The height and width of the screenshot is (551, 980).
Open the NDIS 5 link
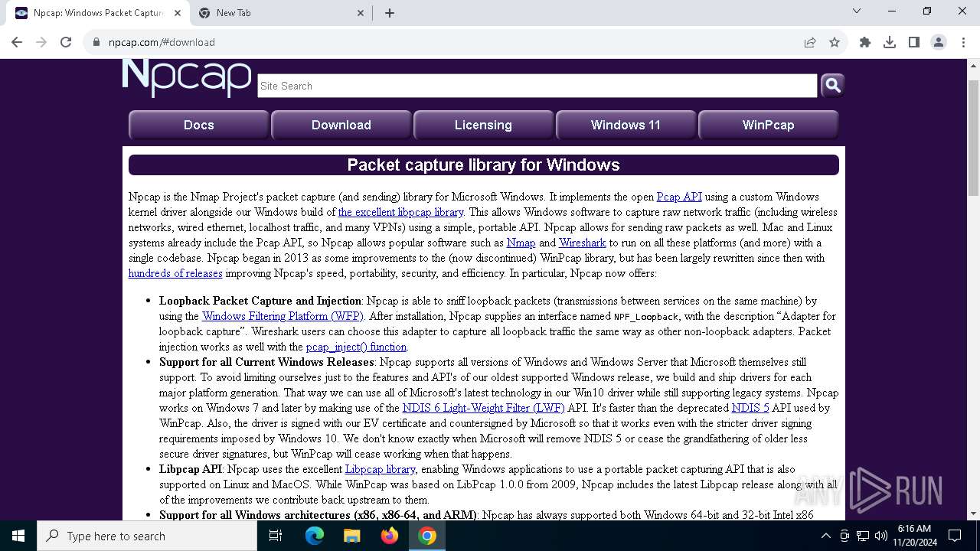[x=750, y=408]
